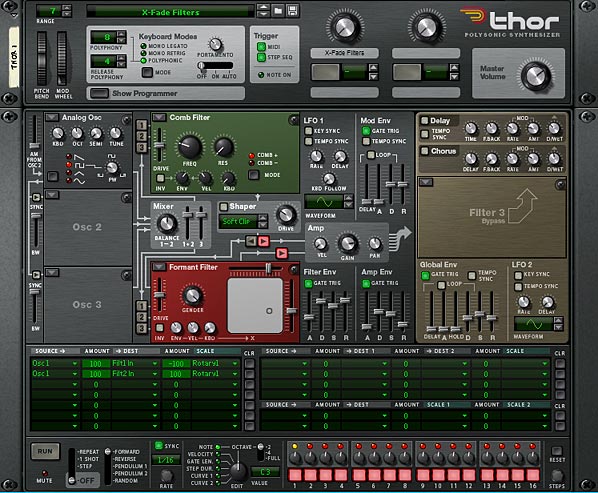Click the step sequencer EDIT selector knob

click(x=238, y=471)
